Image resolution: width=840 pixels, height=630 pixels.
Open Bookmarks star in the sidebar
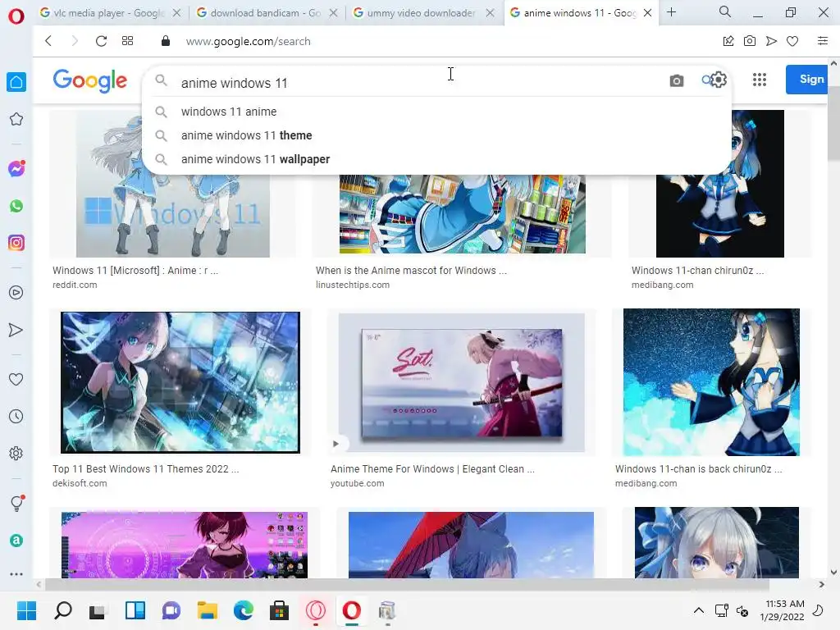click(x=16, y=119)
